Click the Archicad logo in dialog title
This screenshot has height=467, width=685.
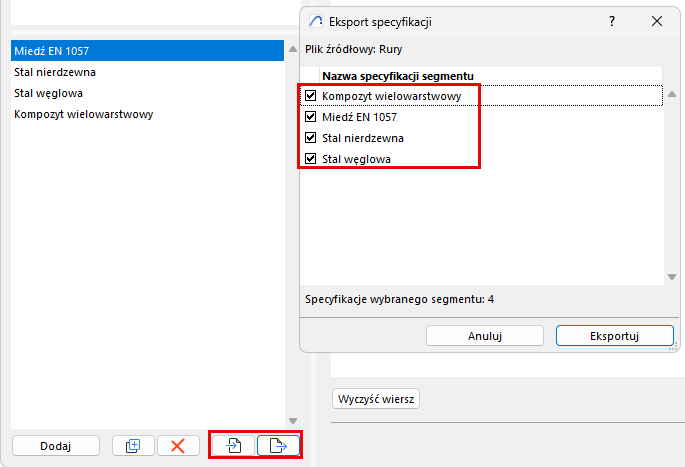point(315,21)
